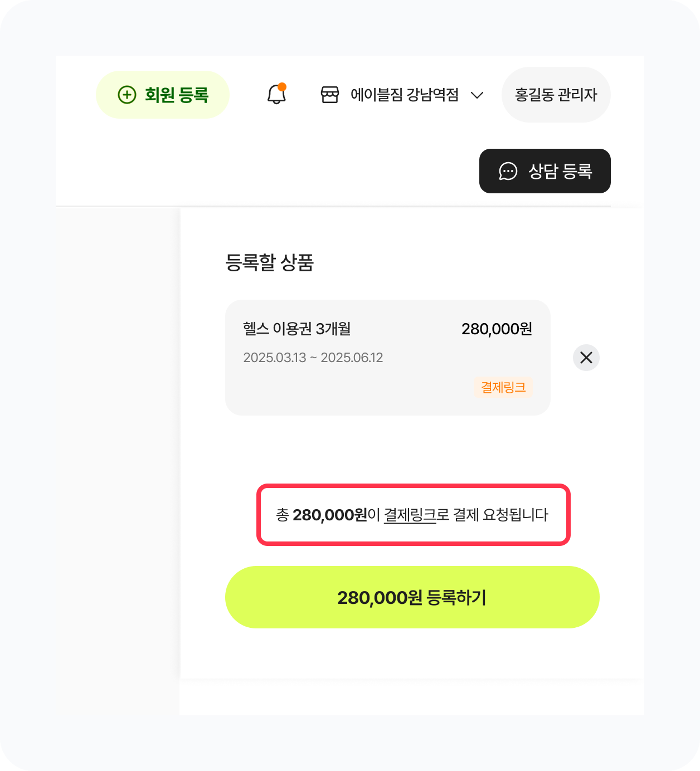Open the 홍길동 관리자 profile menu

[556, 95]
